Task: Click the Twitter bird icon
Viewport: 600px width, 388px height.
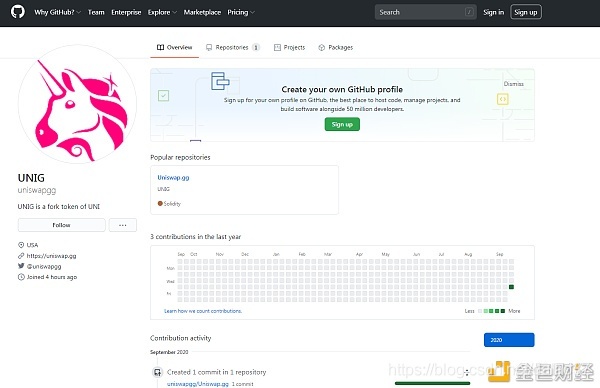Action: (21, 266)
